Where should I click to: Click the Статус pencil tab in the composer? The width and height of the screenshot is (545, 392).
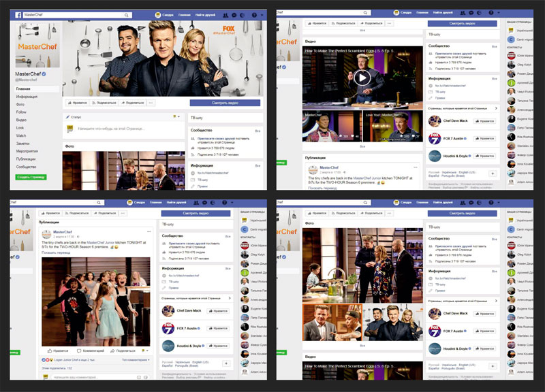point(74,117)
